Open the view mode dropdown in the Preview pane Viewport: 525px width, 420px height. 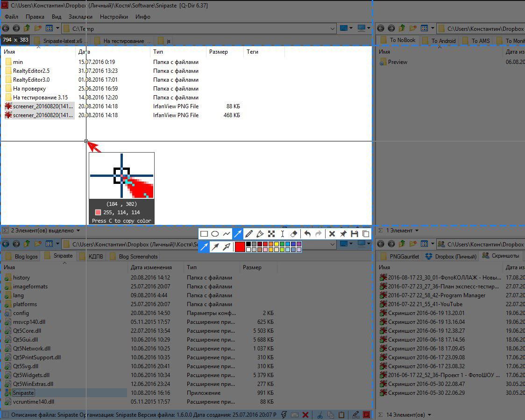click(x=433, y=28)
